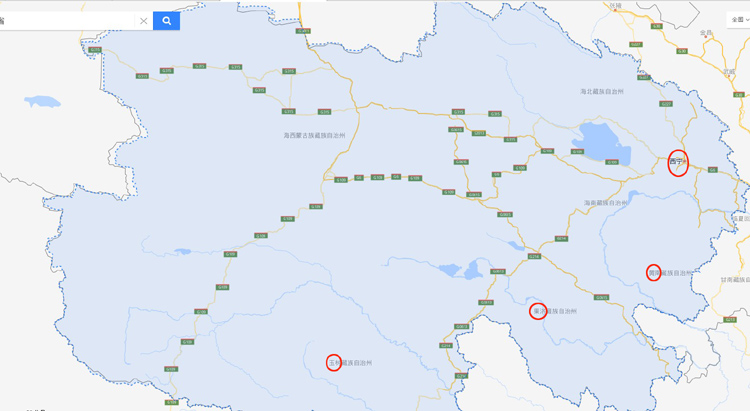750x411 pixels.
Task: Click the 张掖 city marker at top
Action: 616,6
